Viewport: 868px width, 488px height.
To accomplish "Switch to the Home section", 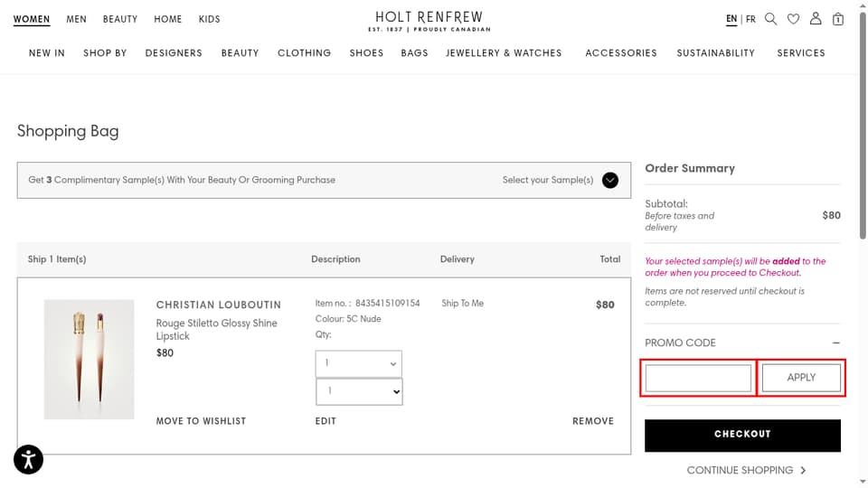I will pyautogui.click(x=168, y=19).
